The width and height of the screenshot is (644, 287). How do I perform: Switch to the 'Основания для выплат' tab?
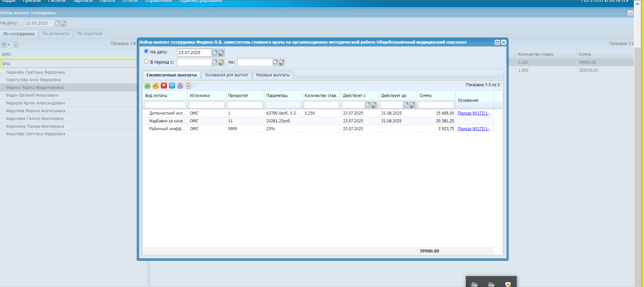[226, 75]
